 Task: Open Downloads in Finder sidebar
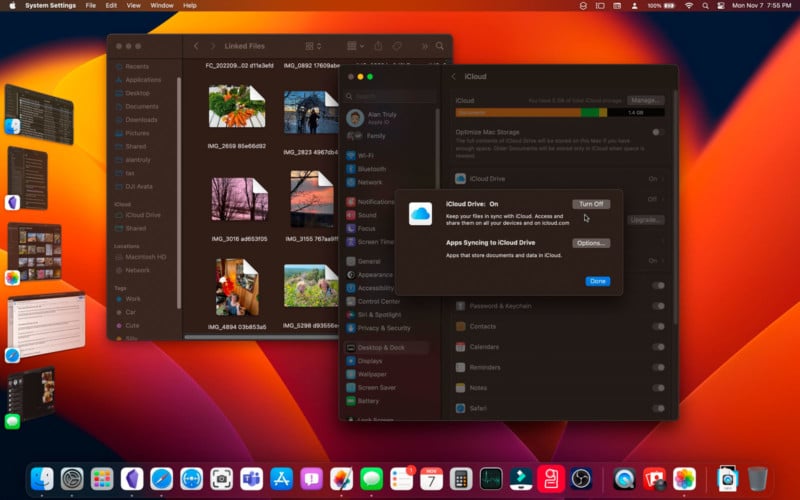coord(141,120)
